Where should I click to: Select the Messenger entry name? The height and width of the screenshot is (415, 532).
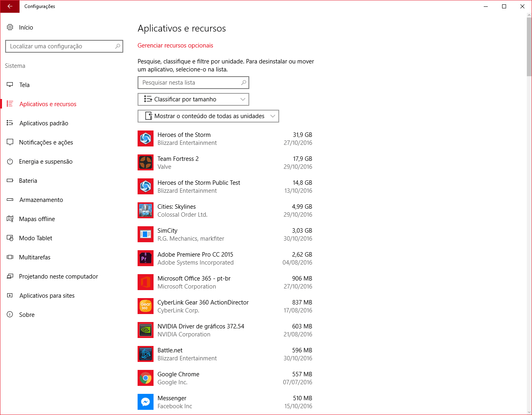(x=172, y=398)
